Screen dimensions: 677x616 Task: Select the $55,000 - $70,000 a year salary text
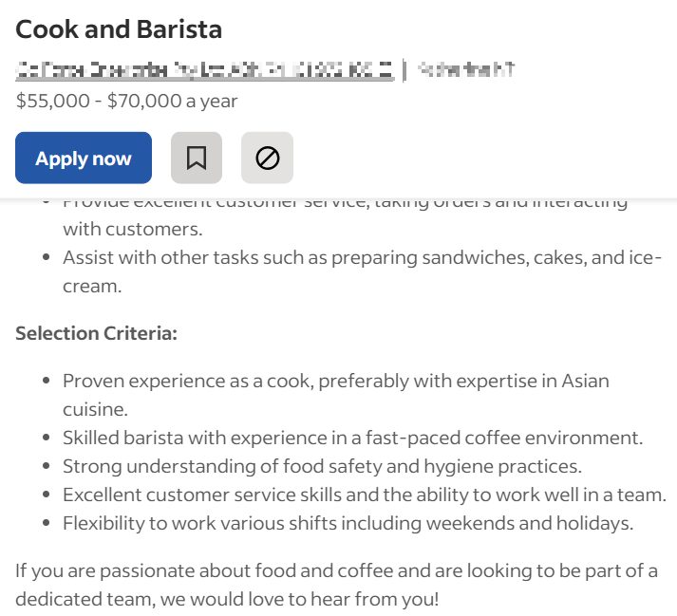click(126, 101)
